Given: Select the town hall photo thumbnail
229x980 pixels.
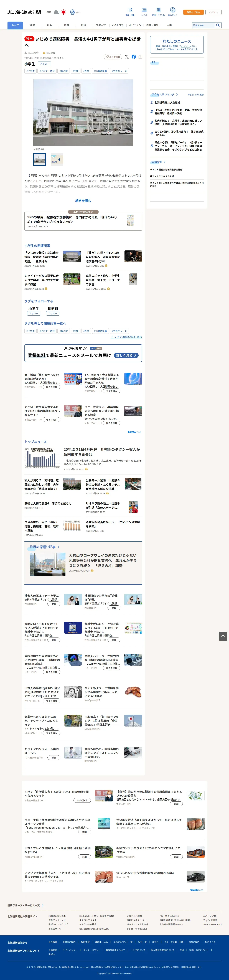Looking at the screenshot, I should (40, 159).
